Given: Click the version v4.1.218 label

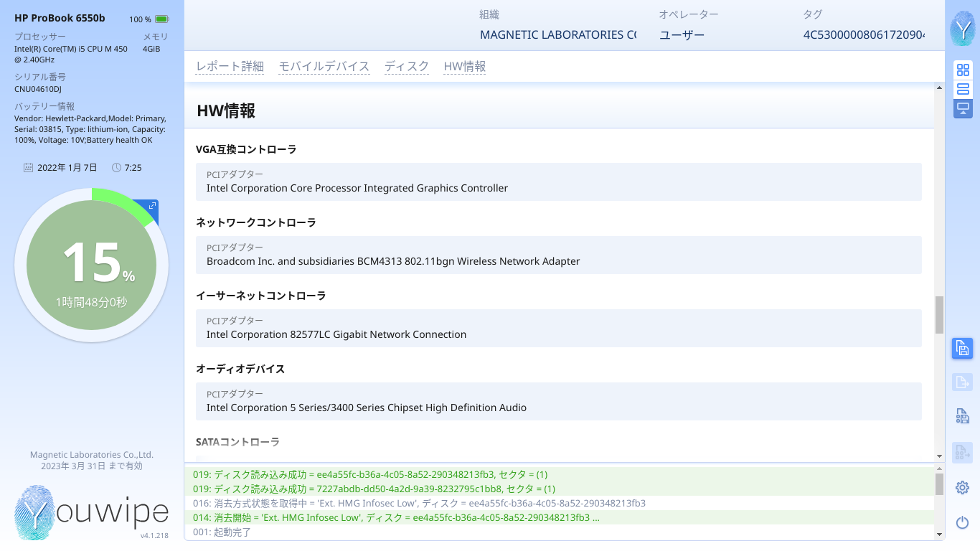Looking at the screenshot, I should click(x=154, y=535).
